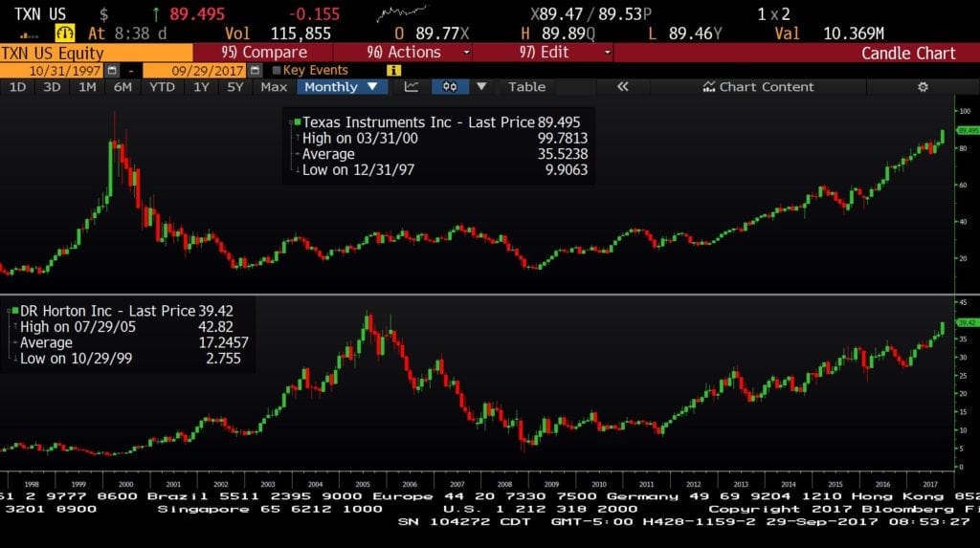980x548 pixels.
Task: Click the 2005 label on time axis
Action: (x=363, y=484)
